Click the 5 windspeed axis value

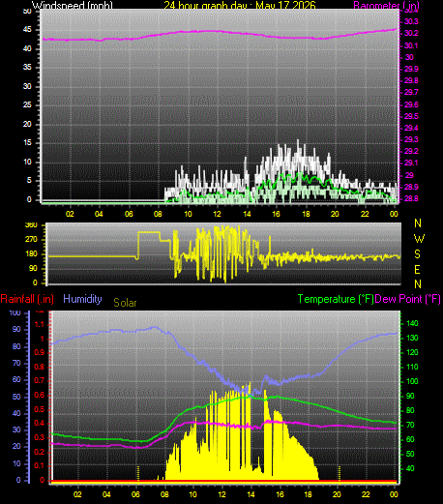click(x=29, y=181)
